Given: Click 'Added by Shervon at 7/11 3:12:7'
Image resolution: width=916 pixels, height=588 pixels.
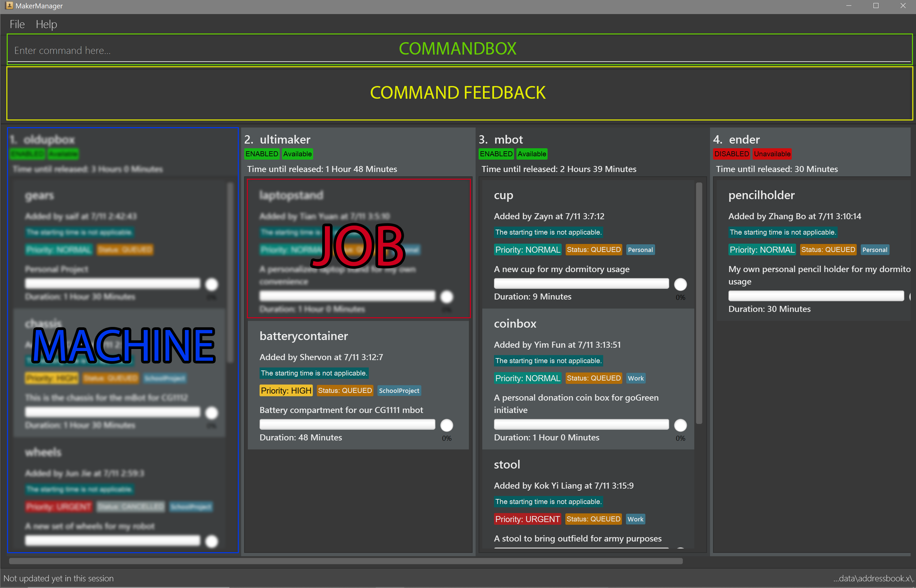Looking at the screenshot, I should pyautogui.click(x=321, y=357).
